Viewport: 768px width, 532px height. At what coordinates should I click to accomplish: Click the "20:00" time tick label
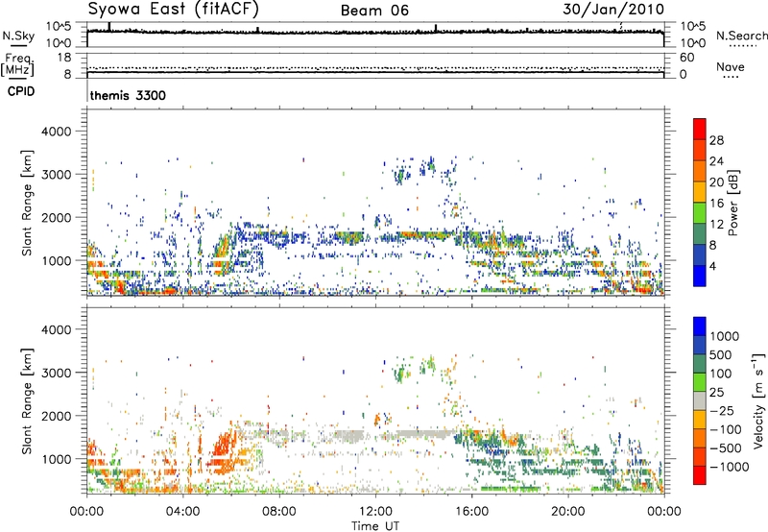coord(568,512)
